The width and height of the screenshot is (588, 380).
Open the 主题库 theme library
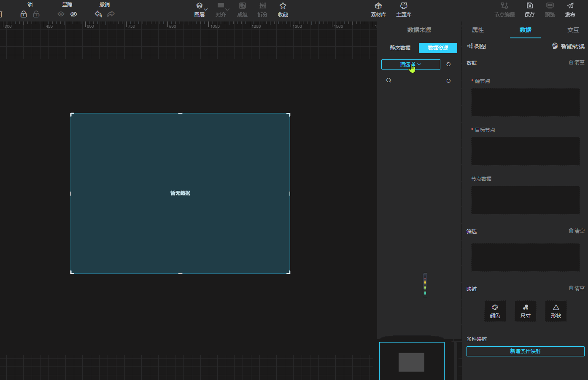click(x=404, y=10)
